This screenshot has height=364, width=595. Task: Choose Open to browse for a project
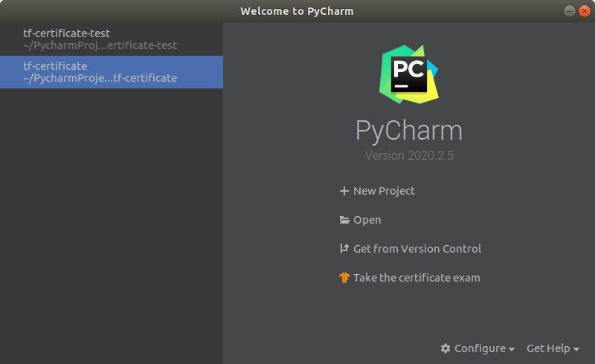[x=367, y=220]
